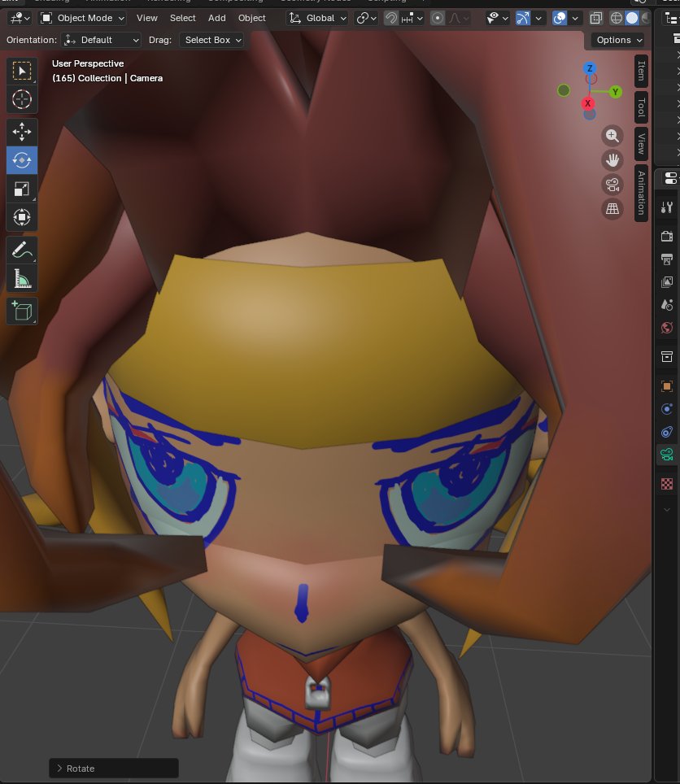Viewport: 680px width, 784px height.
Task: Open the Collection properties box tab
Action: (x=667, y=356)
